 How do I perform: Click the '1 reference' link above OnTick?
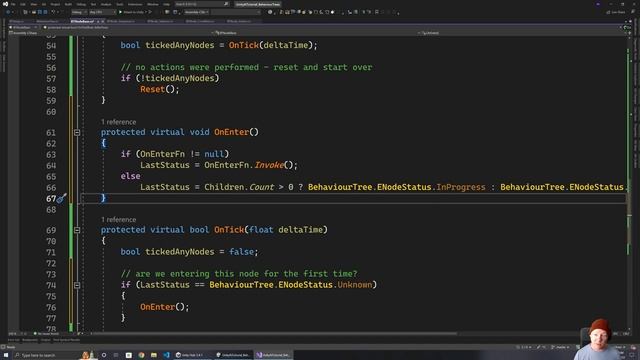coord(118,220)
